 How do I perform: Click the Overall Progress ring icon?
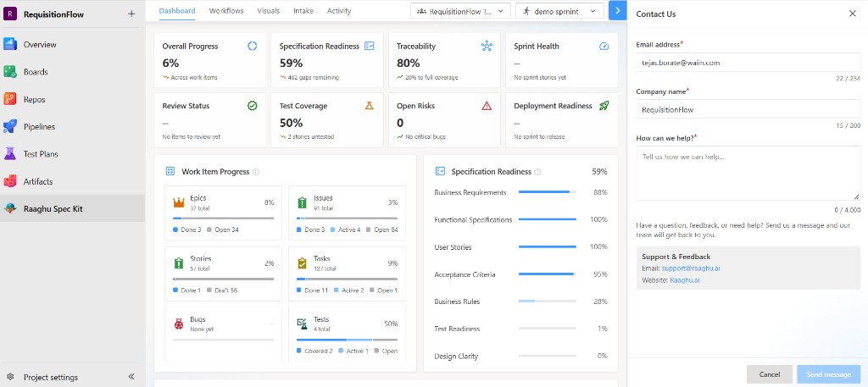click(253, 46)
